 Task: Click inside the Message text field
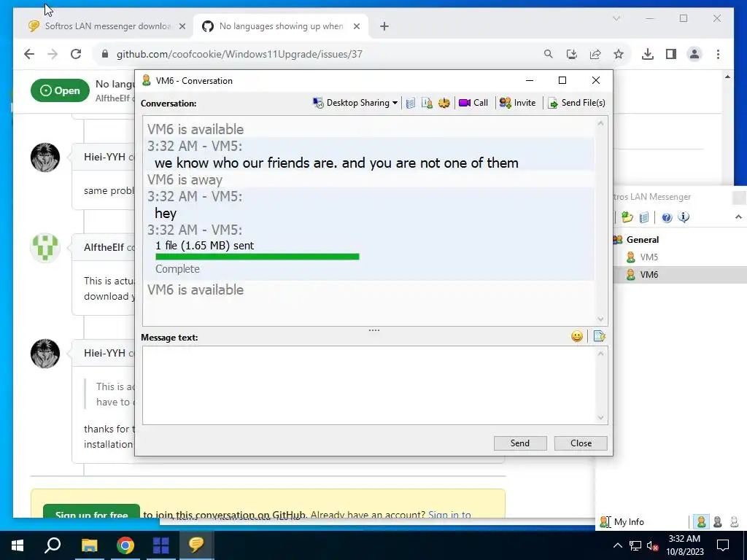coord(369,385)
